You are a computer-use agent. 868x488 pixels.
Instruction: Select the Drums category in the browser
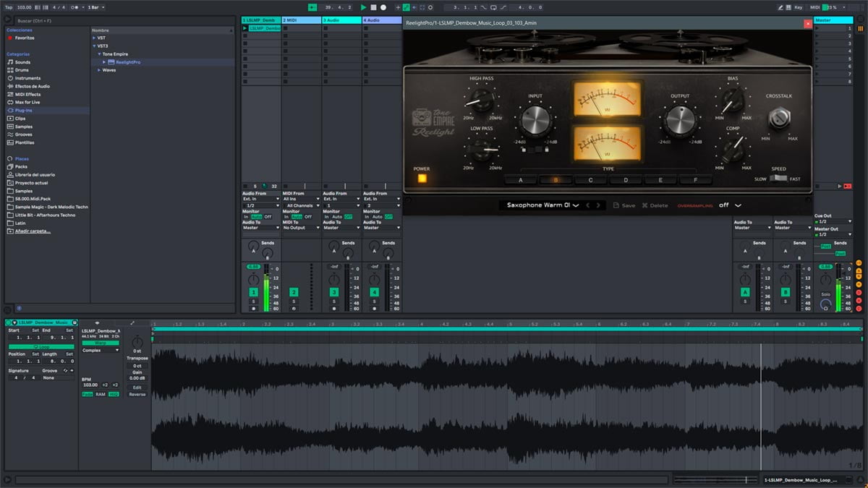[x=23, y=70]
